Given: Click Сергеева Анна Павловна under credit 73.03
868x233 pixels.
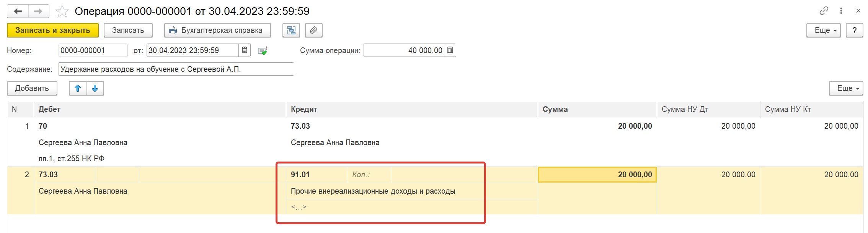Looking at the screenshot, I should 335,142.
